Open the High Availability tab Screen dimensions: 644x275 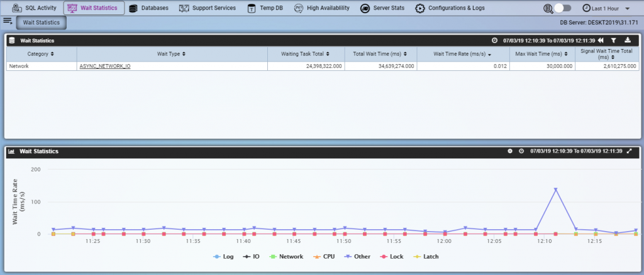tap(322, 8)
